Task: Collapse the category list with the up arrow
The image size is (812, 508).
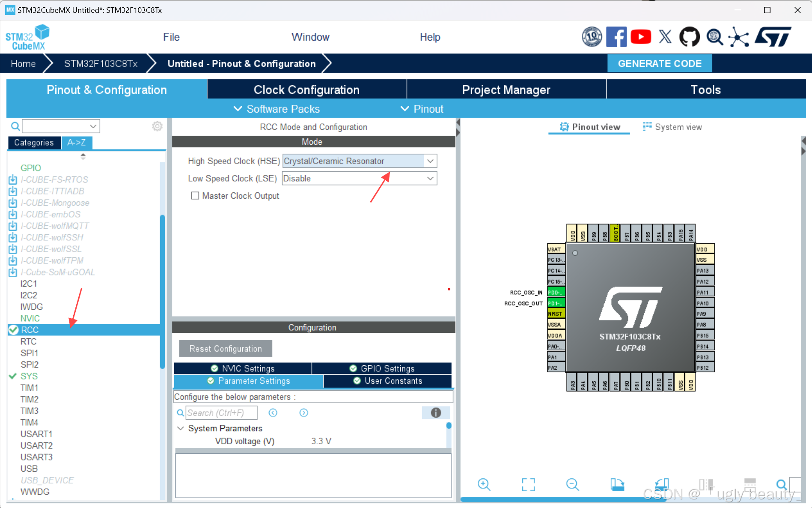Action: coord(83,155)
